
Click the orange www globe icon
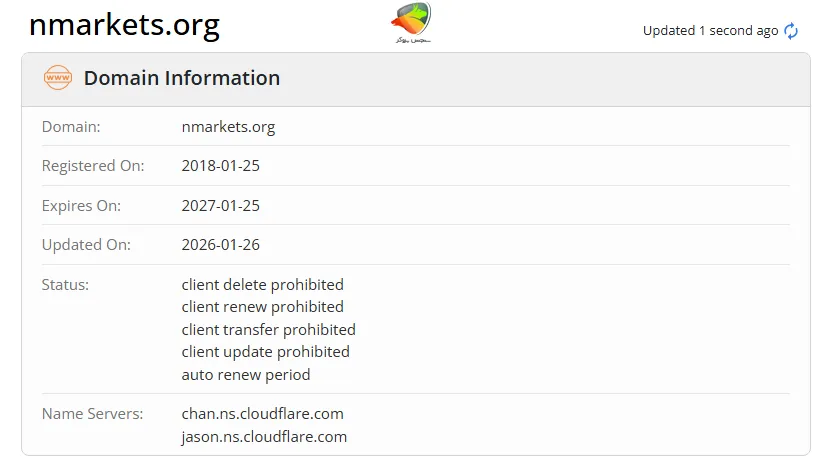coord(58,78)
